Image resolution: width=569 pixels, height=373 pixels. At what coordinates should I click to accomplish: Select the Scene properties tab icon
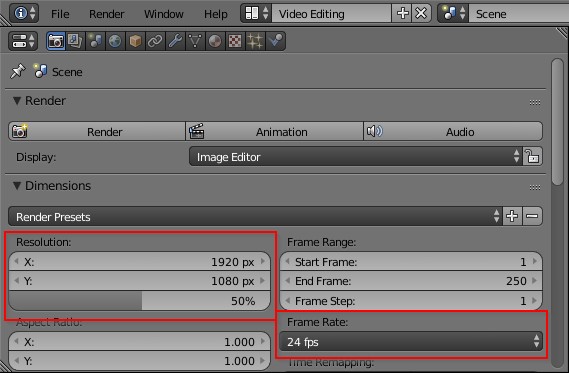click(x=95, y=41)
